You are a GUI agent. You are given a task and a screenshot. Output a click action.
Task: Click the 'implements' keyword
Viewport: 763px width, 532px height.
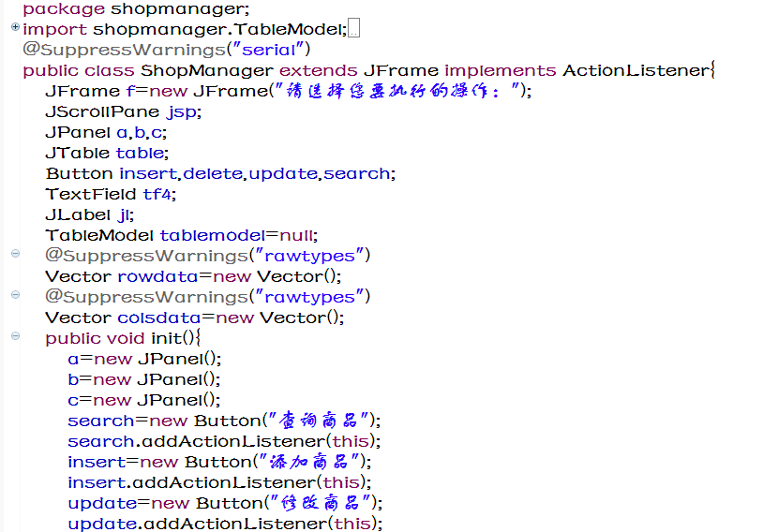(x=501, y=71)
